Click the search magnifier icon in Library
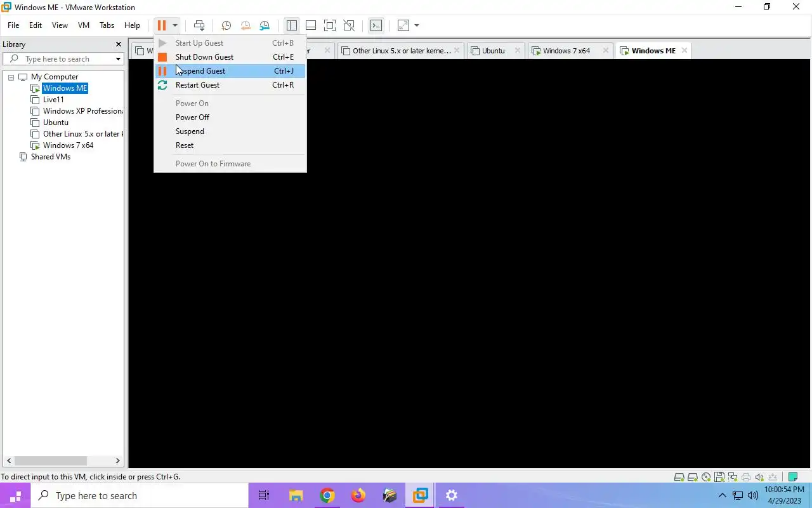 click(x=14, y=59)
